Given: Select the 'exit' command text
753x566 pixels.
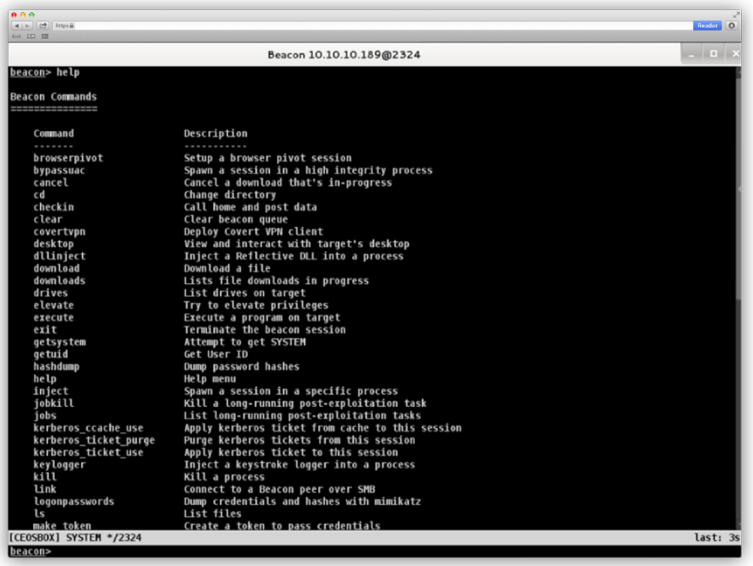Looking at the screenshot, I should pyautogui.click(x=45, y=330).
